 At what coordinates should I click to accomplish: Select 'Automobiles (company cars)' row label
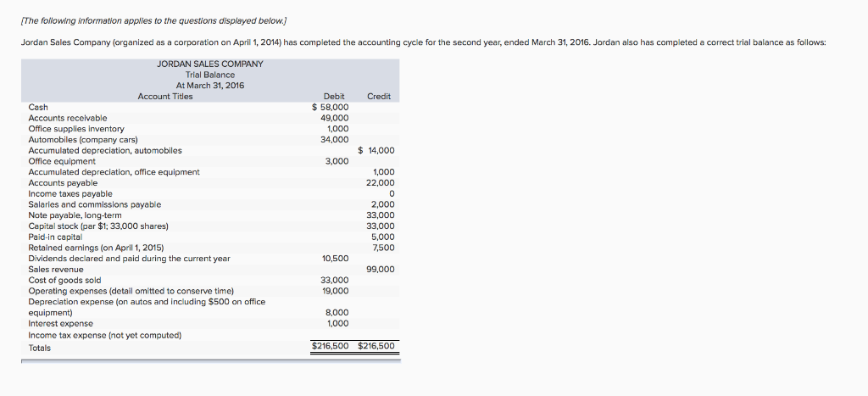tap(83, 140)
